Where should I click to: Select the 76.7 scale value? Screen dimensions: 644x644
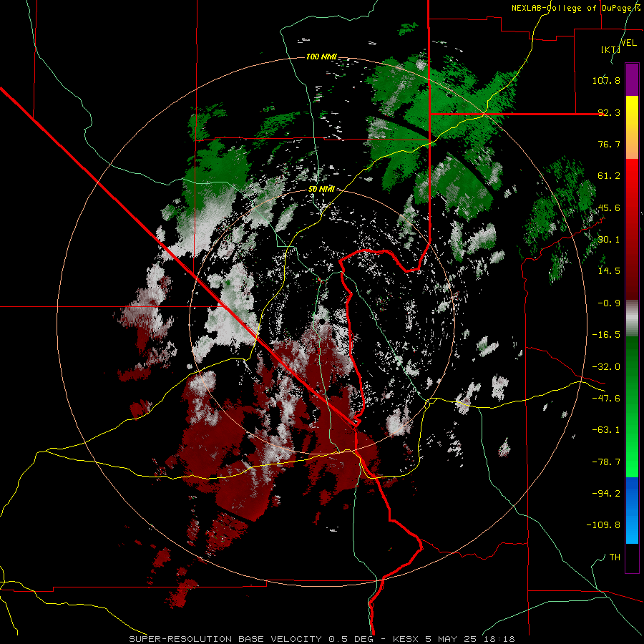[x=609, y=144]
